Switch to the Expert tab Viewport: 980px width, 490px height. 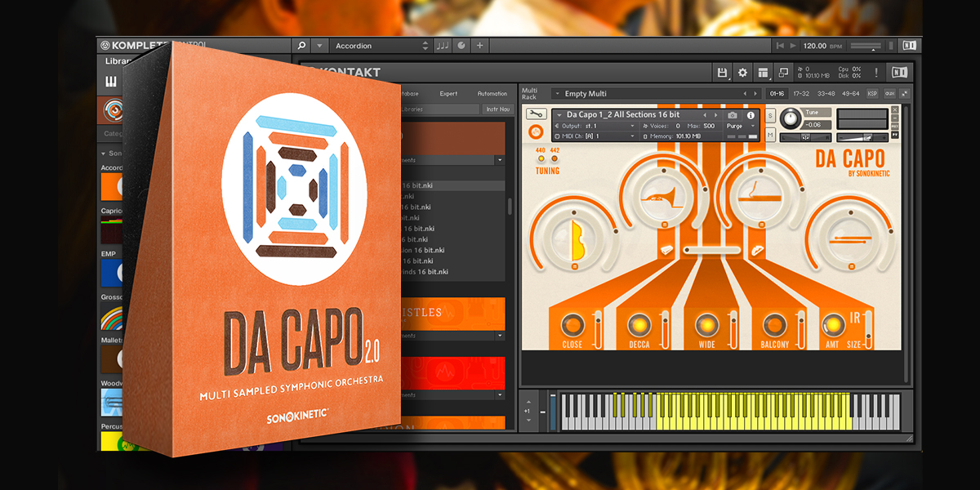click(448, 94)
